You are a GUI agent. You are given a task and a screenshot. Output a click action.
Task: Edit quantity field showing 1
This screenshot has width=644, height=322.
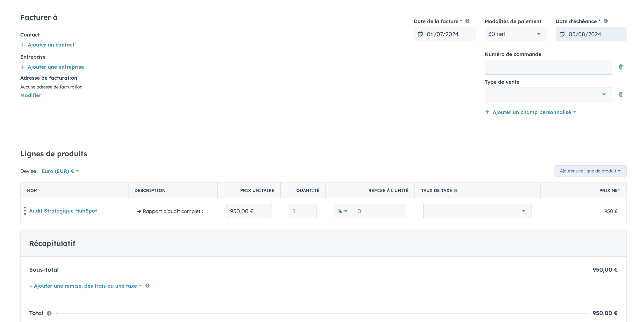[302, 211]
